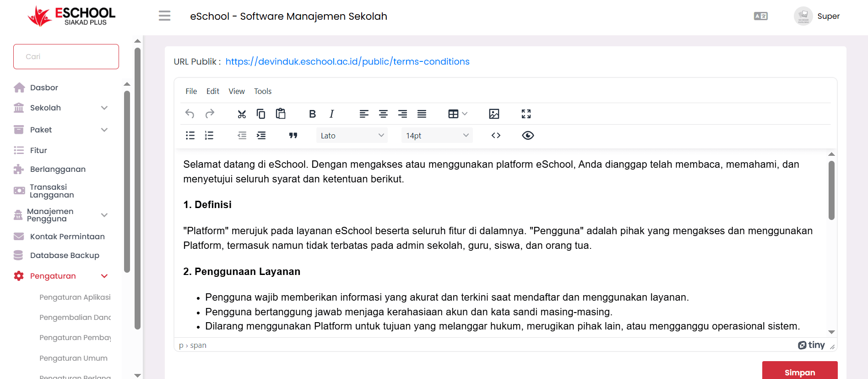
Task: Open Kontak Permintaan in the sidebar
Action: (67, 236)
